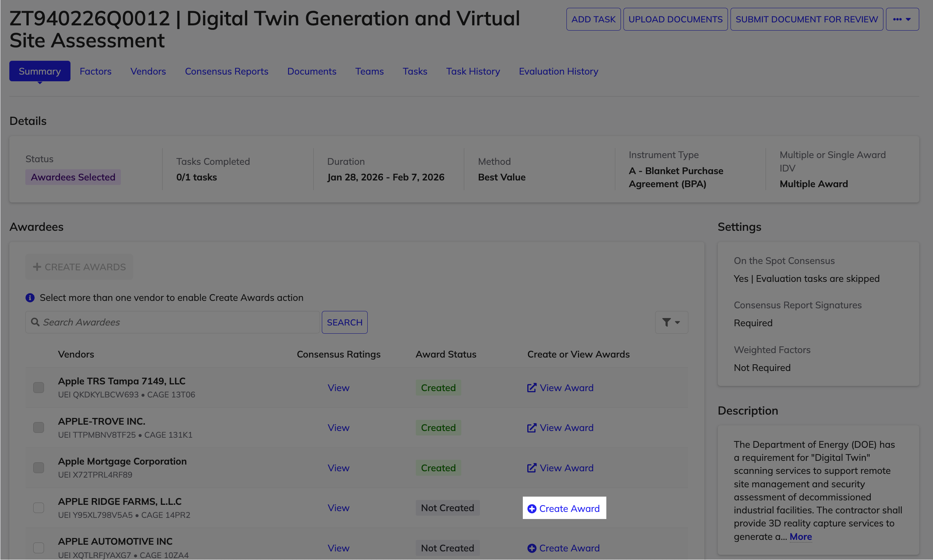Viewport: 933px width, 560px height.
Task: View consensus ratings for APPLE-TROVE INC.
Action: click(x=339, y=428)
